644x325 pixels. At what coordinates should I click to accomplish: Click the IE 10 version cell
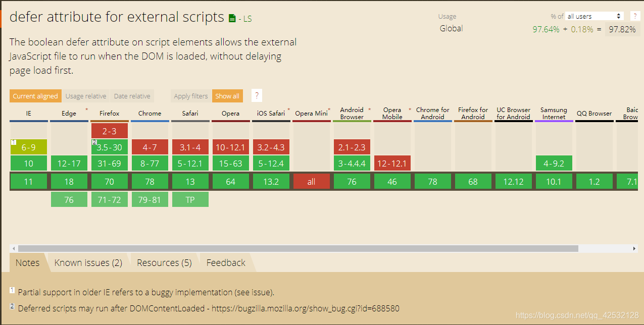click(x=29, y=163)
